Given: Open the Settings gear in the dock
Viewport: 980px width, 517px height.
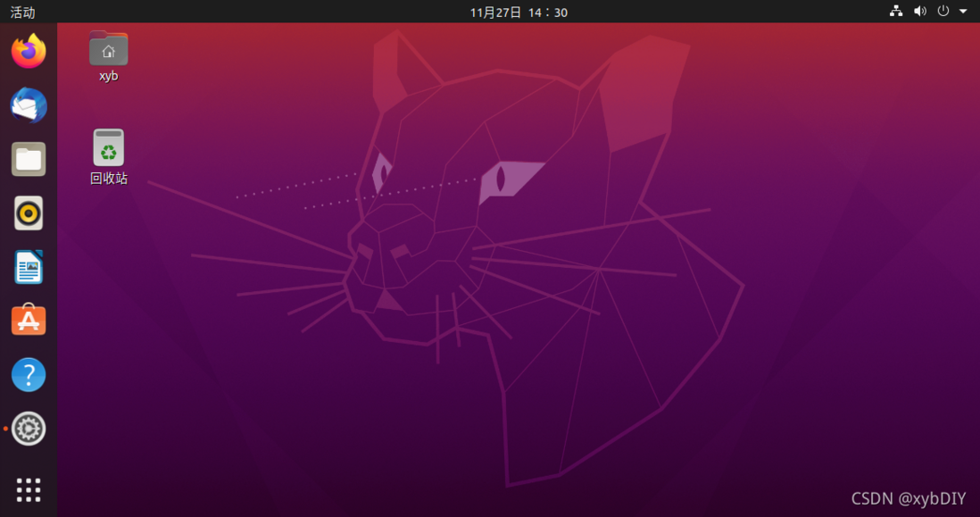Looking at the screenshot, I should (x=29, y=429).
